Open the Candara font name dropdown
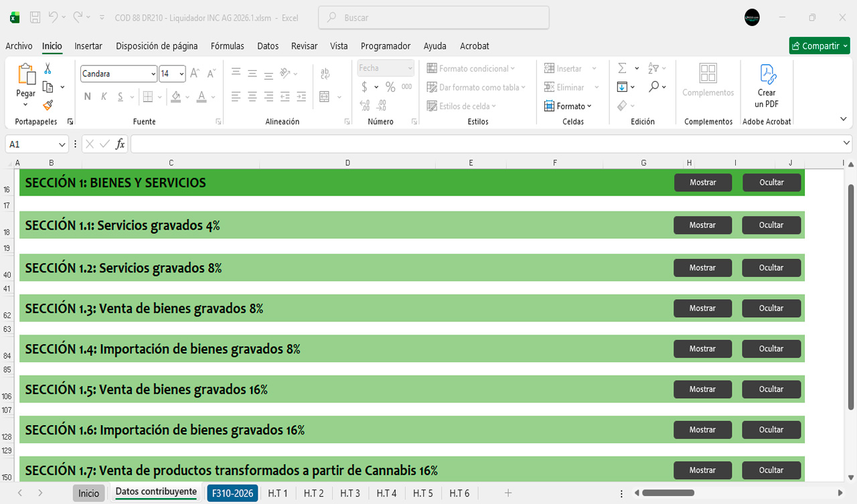857x504 pixels. pyautogui.click(x=153, y=74)
